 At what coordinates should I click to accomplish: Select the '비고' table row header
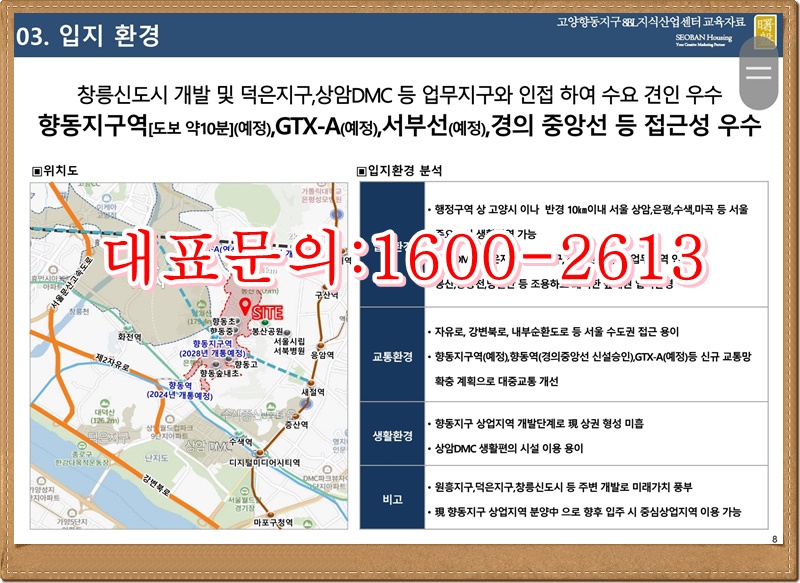coord(392,498)
